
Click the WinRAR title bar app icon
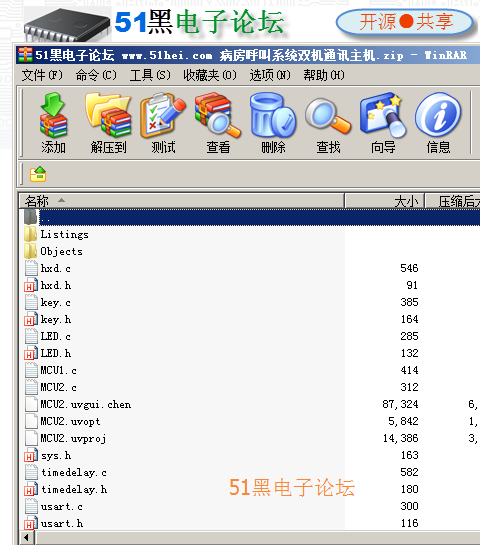coord(25,55)
